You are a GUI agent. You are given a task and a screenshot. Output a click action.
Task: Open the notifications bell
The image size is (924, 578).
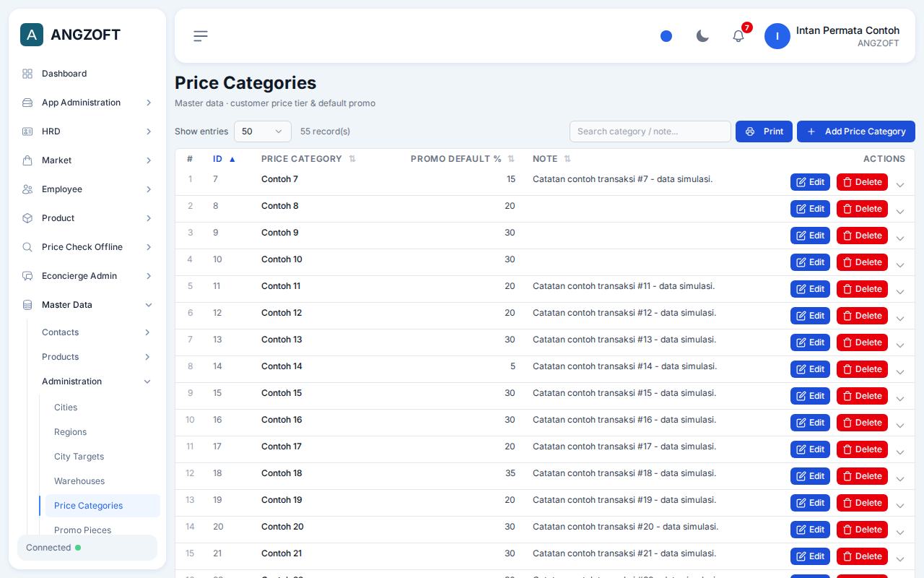tap(738, 36)
